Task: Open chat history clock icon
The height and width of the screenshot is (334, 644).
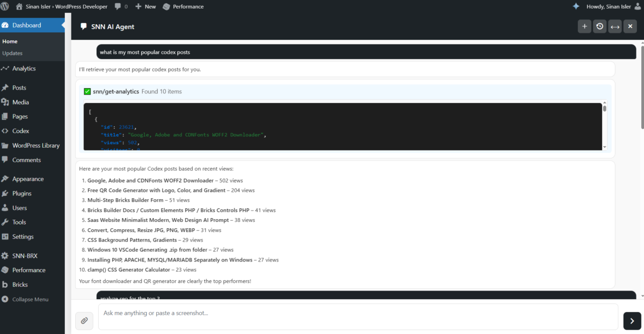Action: click(x=599, y=26)
